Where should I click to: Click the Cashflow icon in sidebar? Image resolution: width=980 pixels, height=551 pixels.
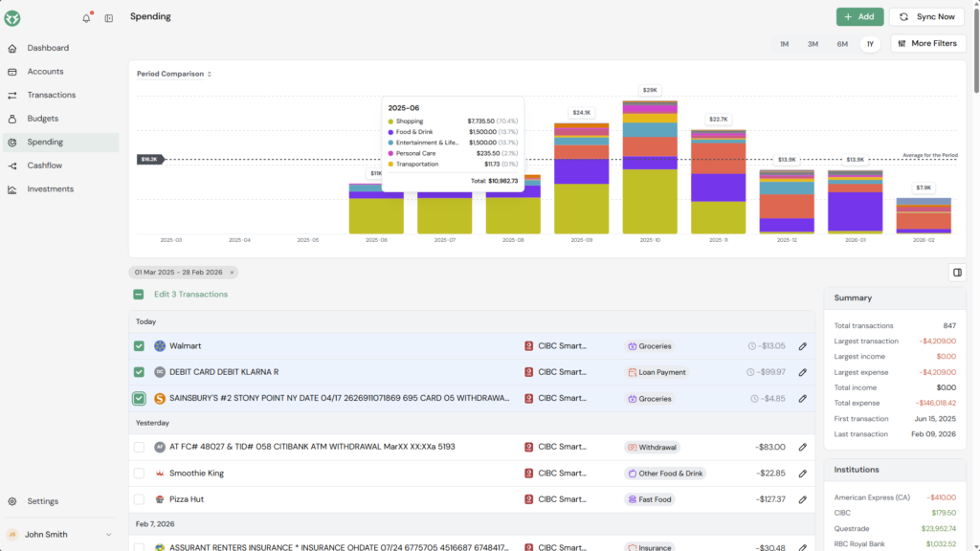[x=12, y=165]
